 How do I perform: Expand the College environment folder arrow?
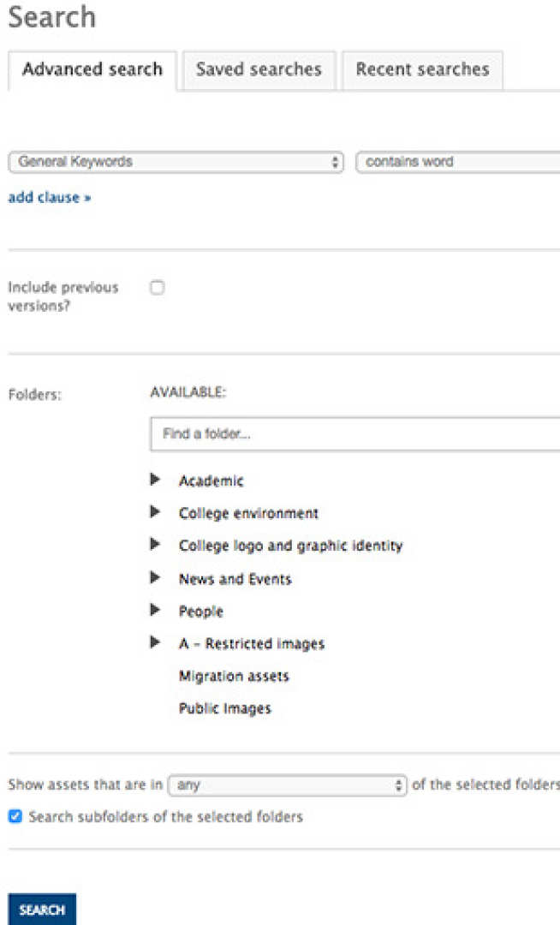(x=156, y=512)
